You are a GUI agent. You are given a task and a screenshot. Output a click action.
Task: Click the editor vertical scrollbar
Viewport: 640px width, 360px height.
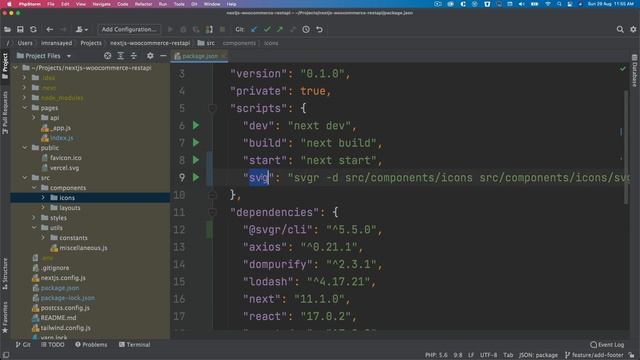coord(626,147)
